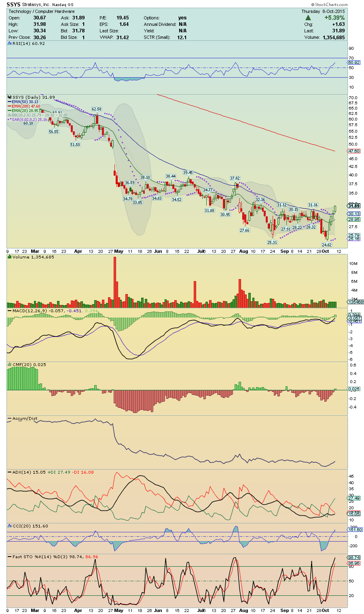The width and height of the screenshot is (364, 614).
Task: Click the +DI right-axis tag 27.49
Action: coord(354,498)
